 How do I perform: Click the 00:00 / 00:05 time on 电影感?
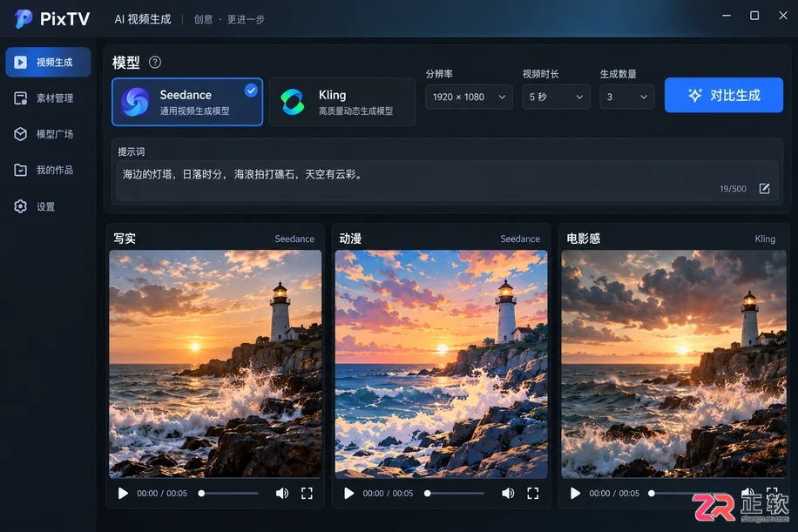[x=614, y=494]
